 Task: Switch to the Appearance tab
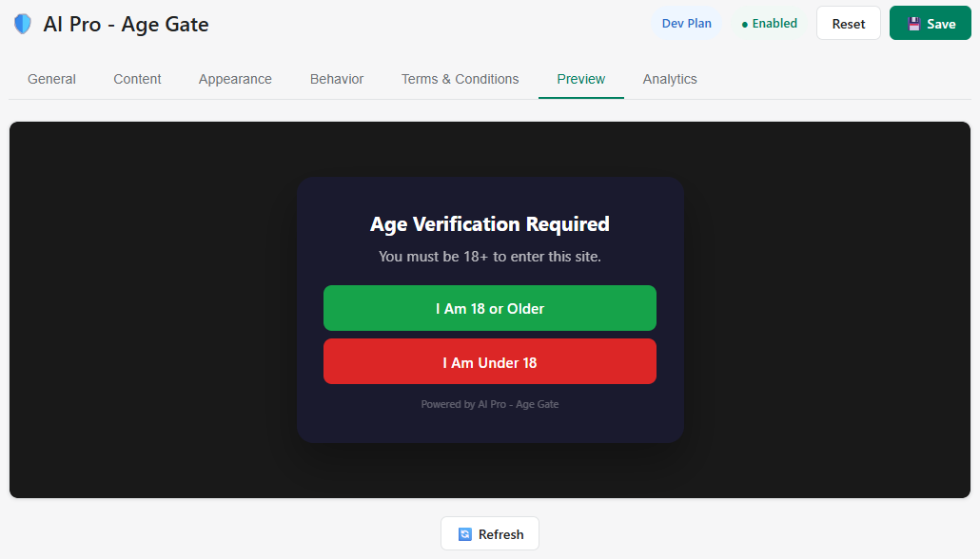click(x=235, y=79)
